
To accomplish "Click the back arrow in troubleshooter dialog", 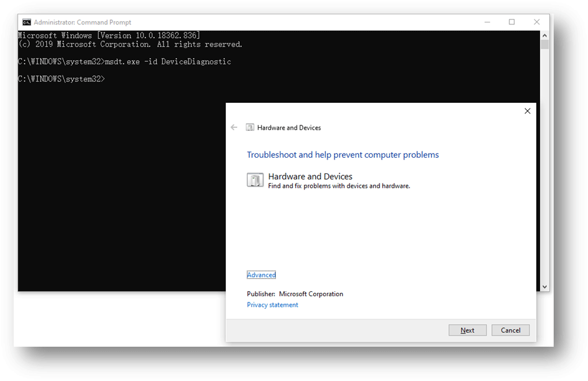I will coord(234,127).
